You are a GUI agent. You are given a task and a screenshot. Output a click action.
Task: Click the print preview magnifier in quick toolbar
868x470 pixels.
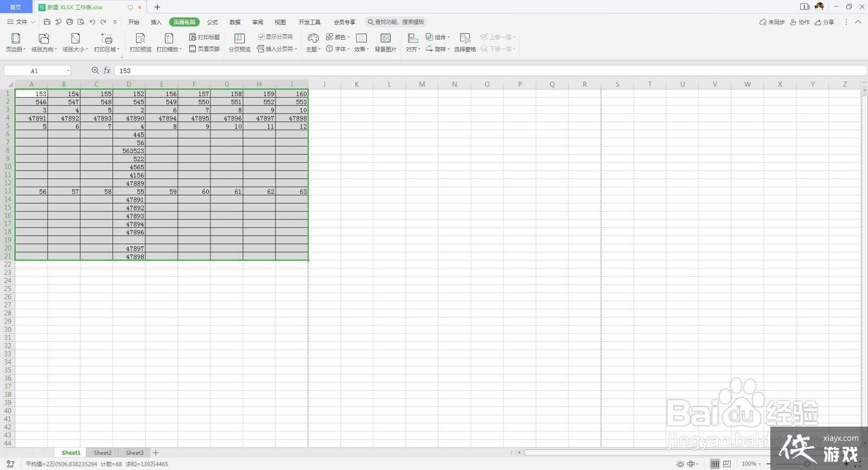81,22
